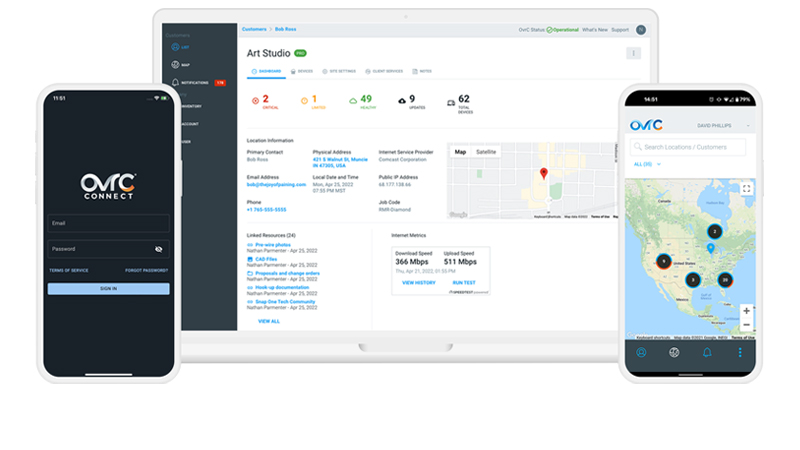Click the map cluster marker labeled 3
The width and height of the screenshot is (800, 450).
(x=693, y=280)
